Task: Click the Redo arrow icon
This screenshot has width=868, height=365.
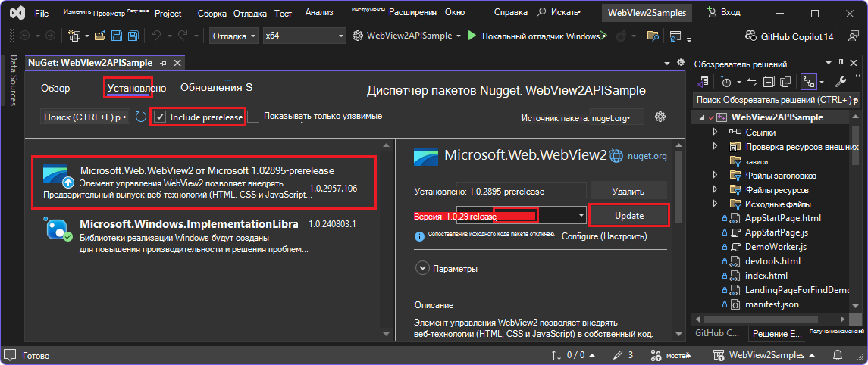Action: click(183, 36)
